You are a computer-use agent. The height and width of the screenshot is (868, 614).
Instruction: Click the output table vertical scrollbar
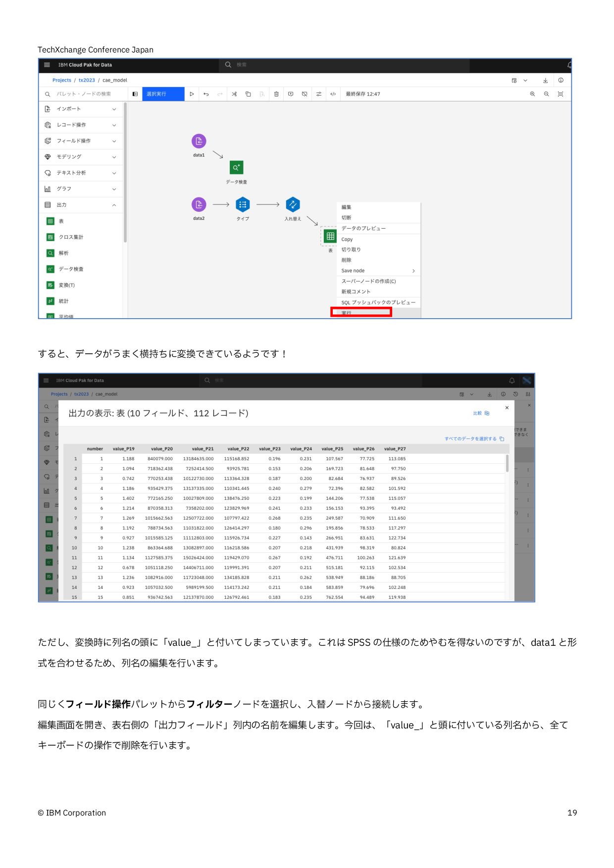pyautogui.click(x=507, y=463)
